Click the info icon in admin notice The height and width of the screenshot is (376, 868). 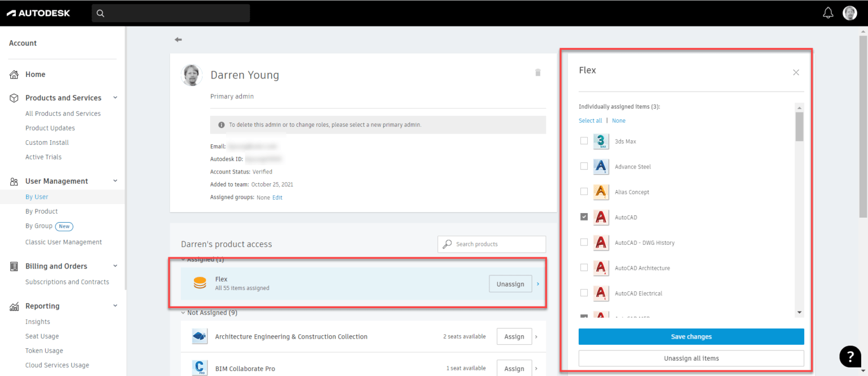tap(222, 125)
